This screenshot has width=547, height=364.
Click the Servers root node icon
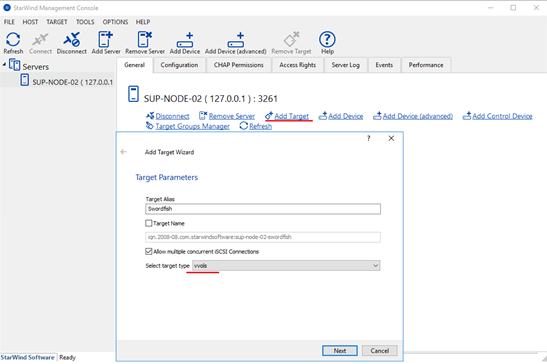point(14,65)
